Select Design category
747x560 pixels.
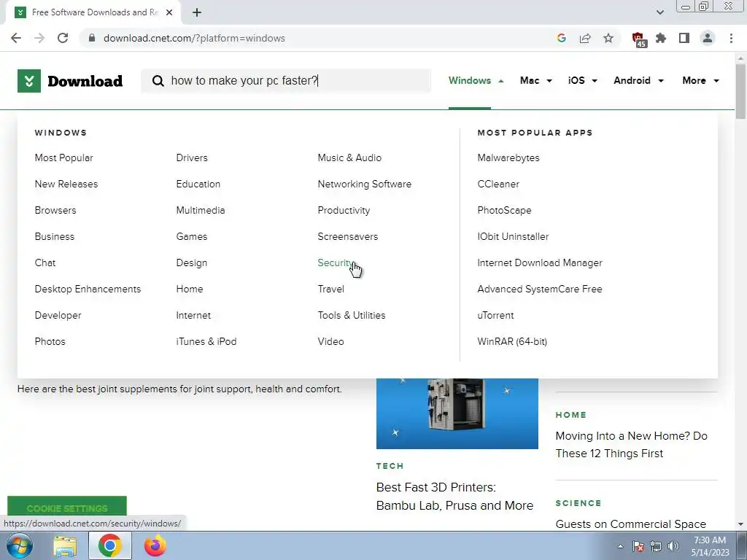(192, 262)
